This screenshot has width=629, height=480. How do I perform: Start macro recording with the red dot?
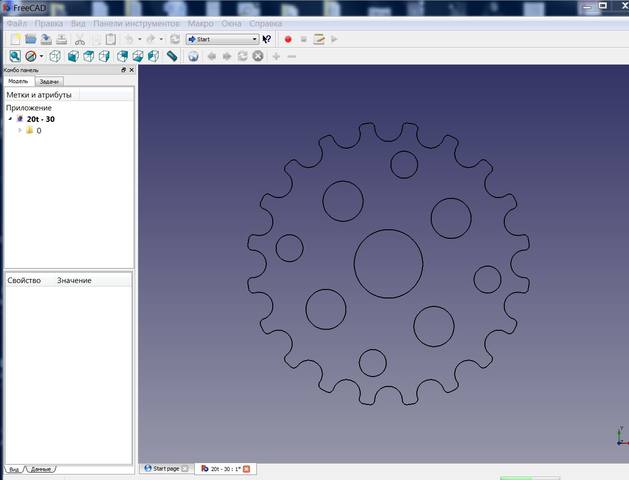[x=288, y=39]
